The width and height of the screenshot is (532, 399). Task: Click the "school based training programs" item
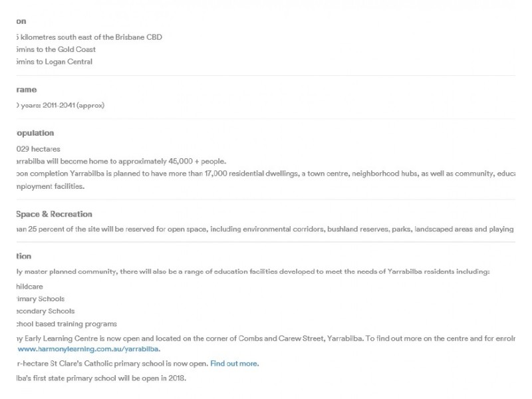tap(65, 324)
